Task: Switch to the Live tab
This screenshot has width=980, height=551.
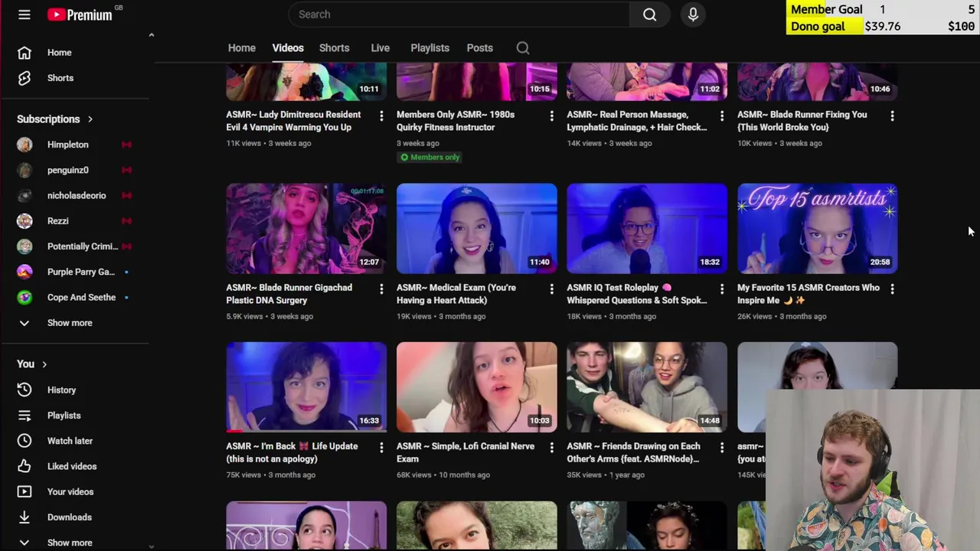Action: (x=381, y=48)
